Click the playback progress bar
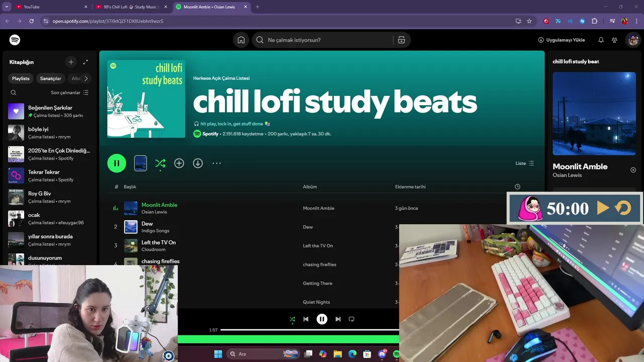The height and width of the screenshot is (362, 644). tap(309, 330)
